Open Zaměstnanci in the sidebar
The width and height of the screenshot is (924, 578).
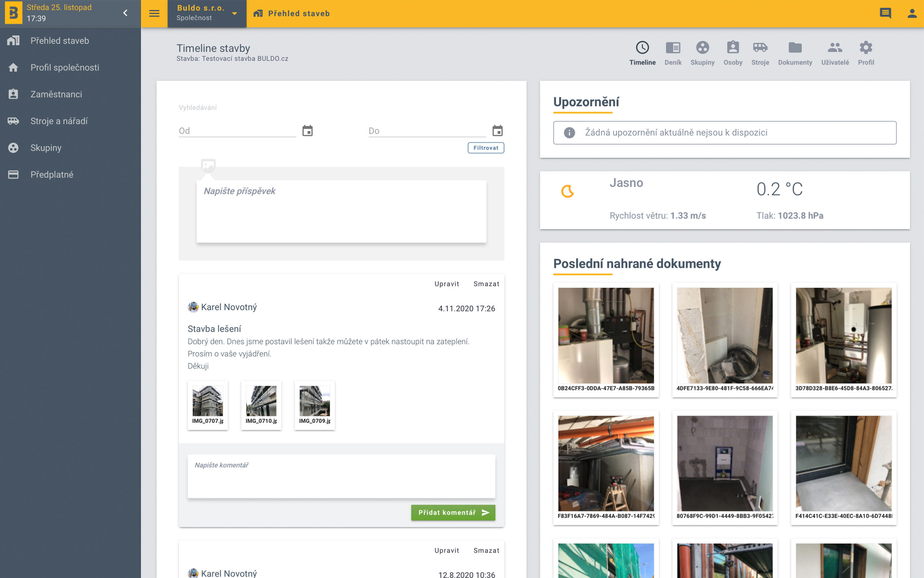coord(70,94)
